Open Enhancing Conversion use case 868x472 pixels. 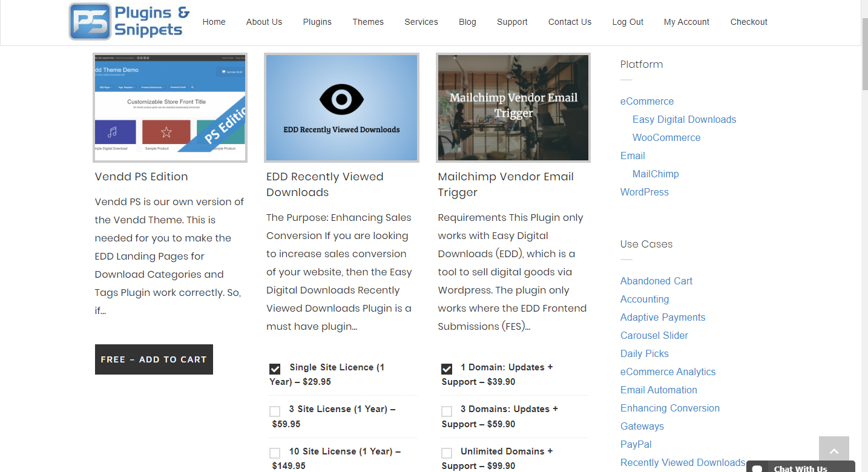(x=670, y=408)
